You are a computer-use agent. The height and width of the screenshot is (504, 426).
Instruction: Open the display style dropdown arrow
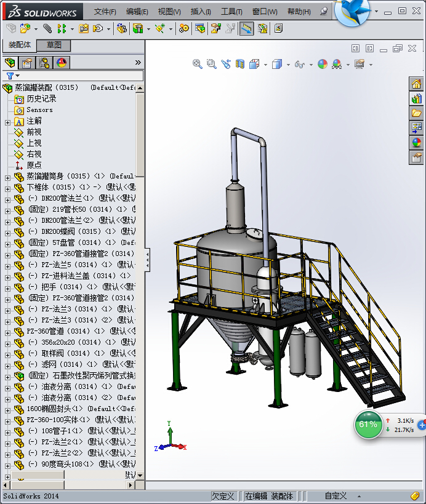288,65
